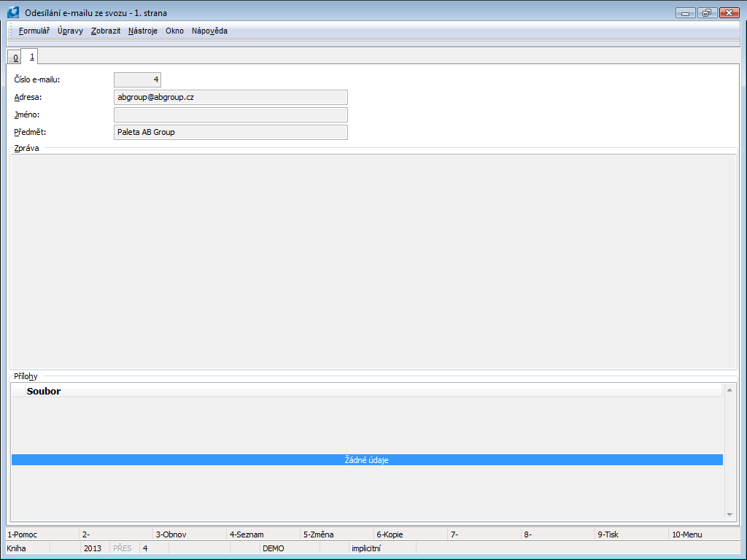Open the Okno menu
Screen dimensions: 747x560
[x=174, y=31]
